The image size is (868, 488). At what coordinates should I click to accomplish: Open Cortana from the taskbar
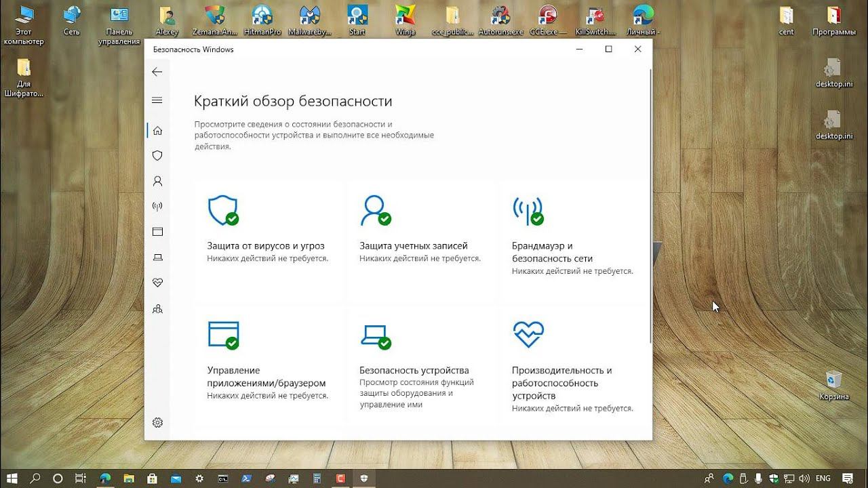coord(58,478)
